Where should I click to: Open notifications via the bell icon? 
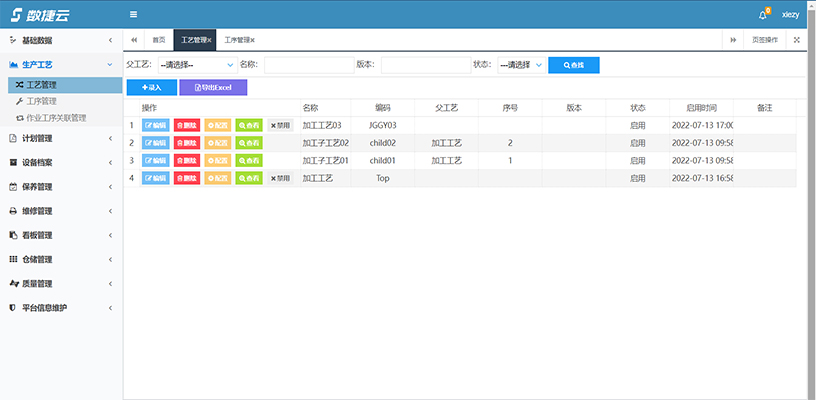click(763, 15)
